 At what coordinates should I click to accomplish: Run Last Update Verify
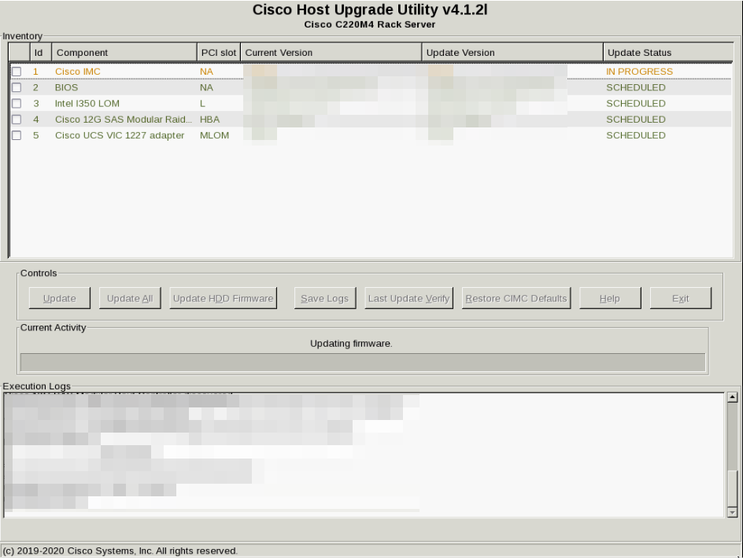[x=409, y=298]
